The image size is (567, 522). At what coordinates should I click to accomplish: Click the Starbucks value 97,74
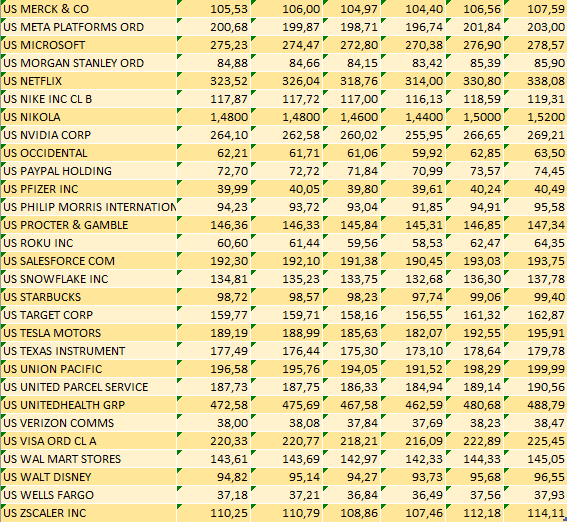point(413,297)
